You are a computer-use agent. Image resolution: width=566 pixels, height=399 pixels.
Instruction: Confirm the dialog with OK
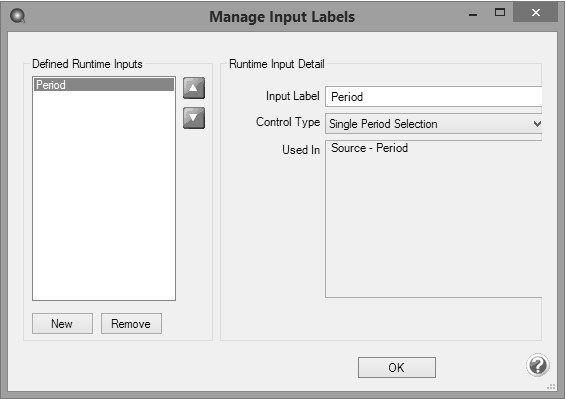click(x=397, y=368)
